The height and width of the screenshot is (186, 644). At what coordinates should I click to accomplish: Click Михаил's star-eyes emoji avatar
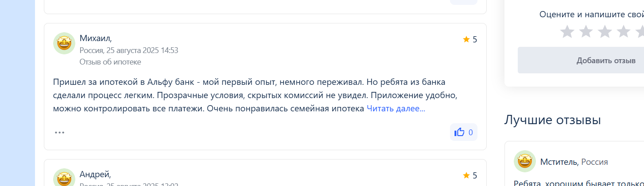tap(64, 43)
